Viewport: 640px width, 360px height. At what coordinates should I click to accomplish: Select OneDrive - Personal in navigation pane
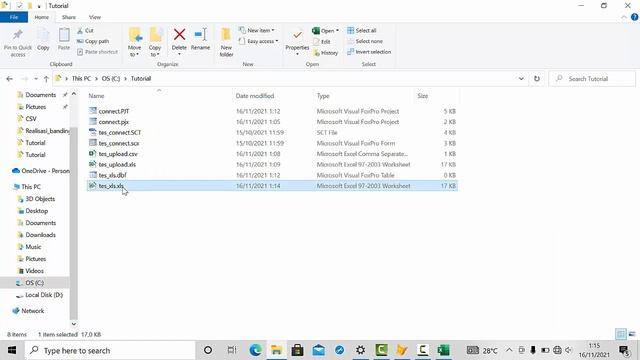(41, 171)
